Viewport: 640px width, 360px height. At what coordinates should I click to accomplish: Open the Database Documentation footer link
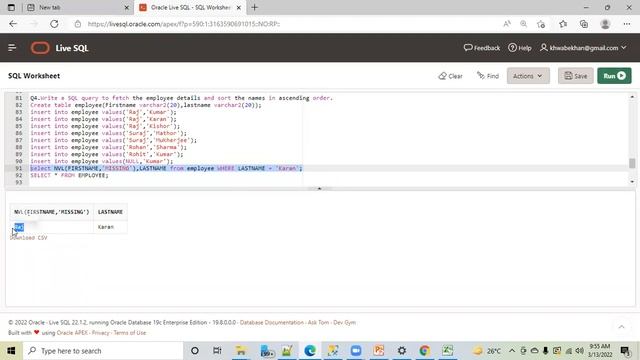(x=271, y=322)
